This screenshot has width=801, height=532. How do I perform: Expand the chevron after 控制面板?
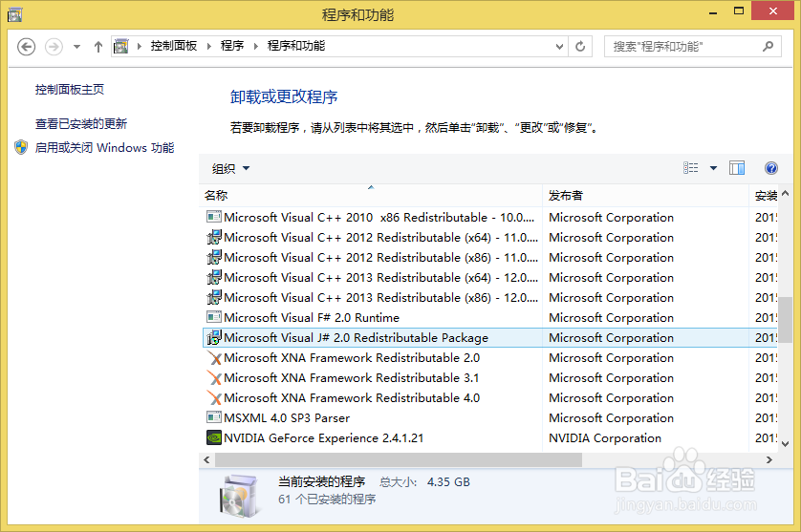(x=209, y=47)
